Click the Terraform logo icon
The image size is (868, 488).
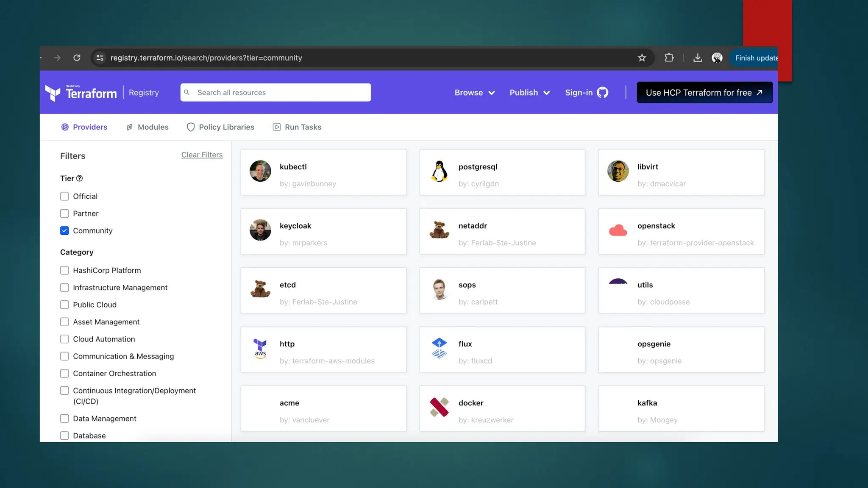(x=53, y=93)
